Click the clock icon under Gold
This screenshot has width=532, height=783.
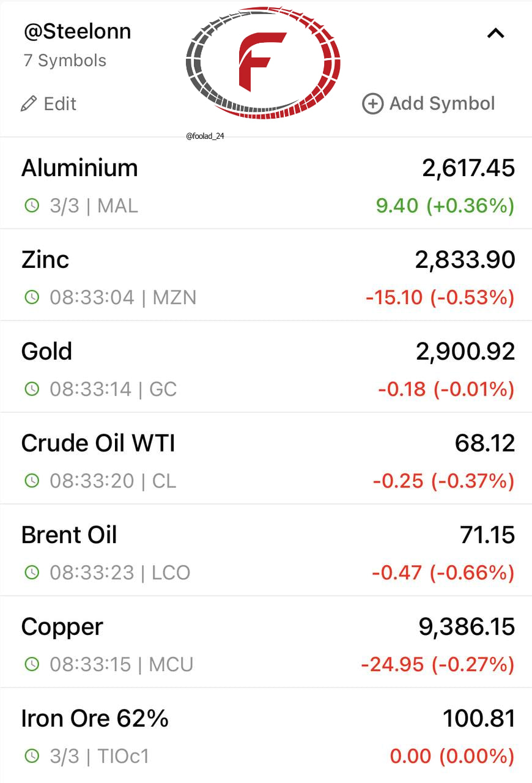point(32,389)
